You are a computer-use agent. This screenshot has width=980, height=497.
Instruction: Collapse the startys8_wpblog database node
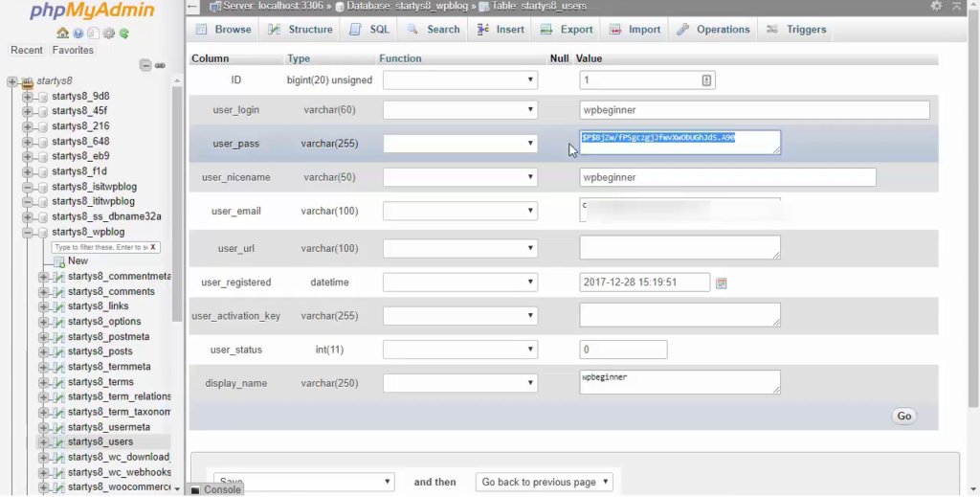click(x=28, y=232)
